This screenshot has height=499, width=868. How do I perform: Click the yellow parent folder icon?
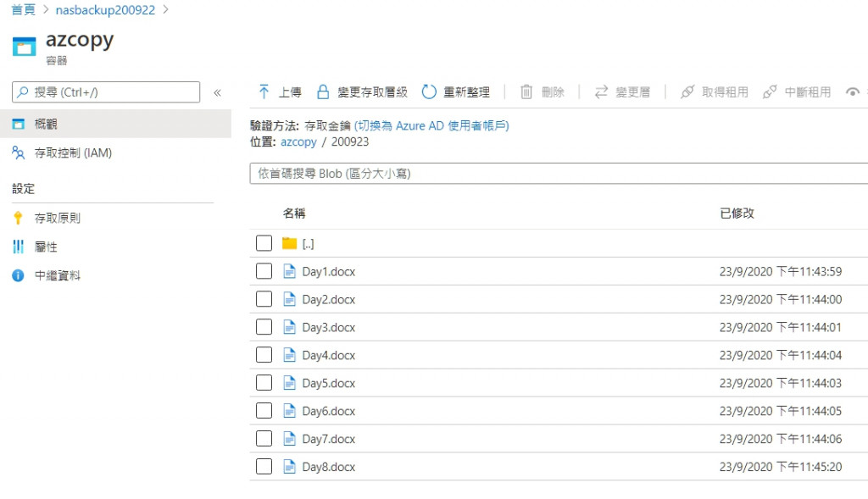tap(290, 243)
